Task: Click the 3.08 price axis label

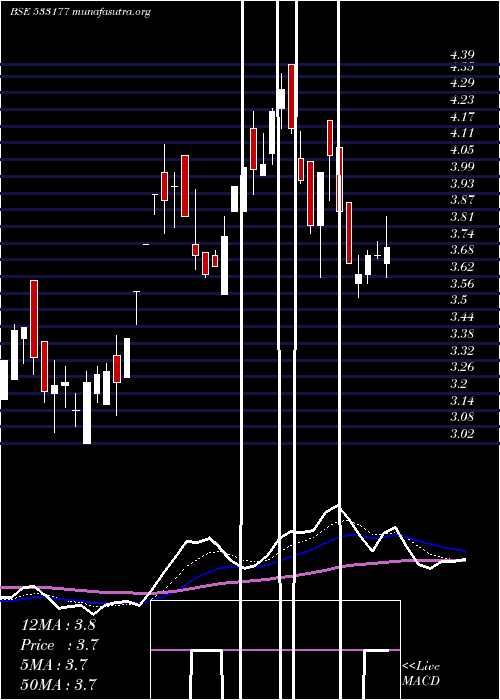Action: [462, 417]
